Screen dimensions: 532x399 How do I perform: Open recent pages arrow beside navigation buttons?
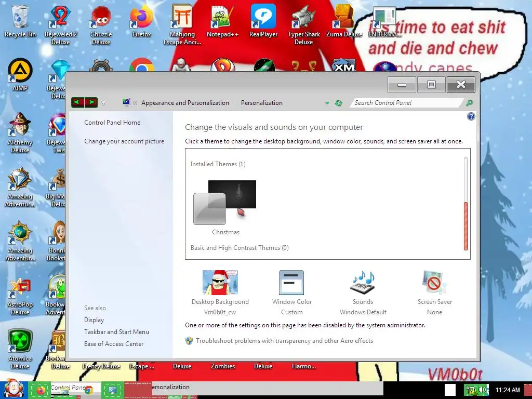103,103
